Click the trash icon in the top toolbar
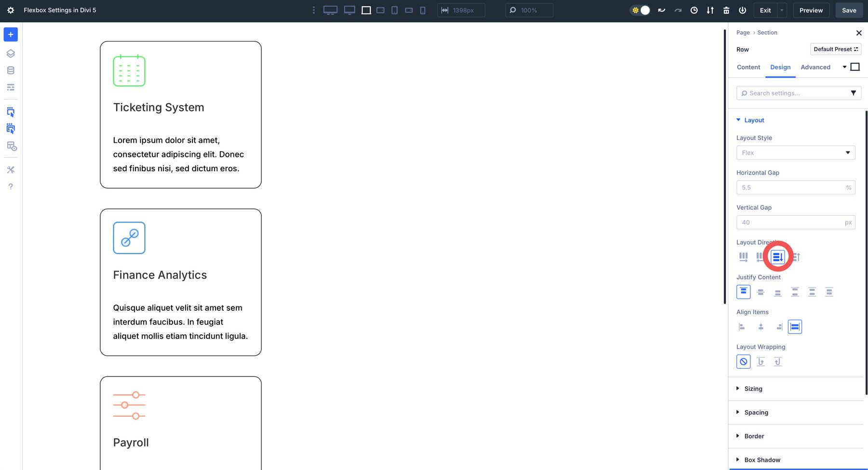The image size is (868, 470). (x=726, y=10)
